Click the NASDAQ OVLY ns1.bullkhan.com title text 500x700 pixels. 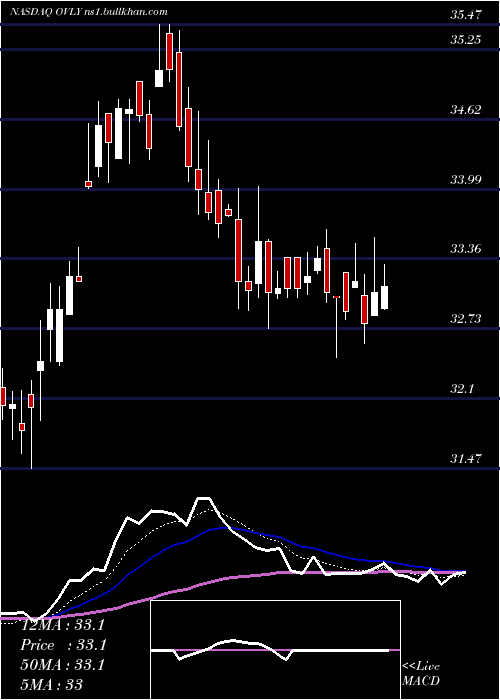pos(89,12)
